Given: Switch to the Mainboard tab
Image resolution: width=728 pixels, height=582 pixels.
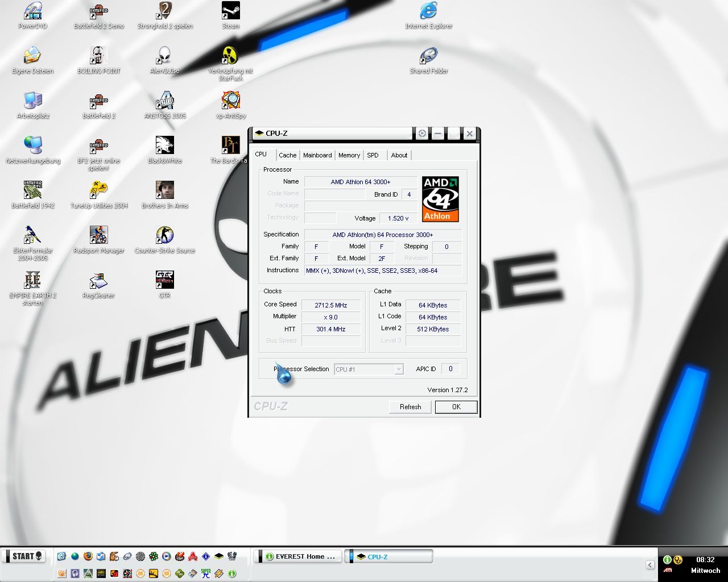Looking at the screenshot, I should tap(317, 155).
